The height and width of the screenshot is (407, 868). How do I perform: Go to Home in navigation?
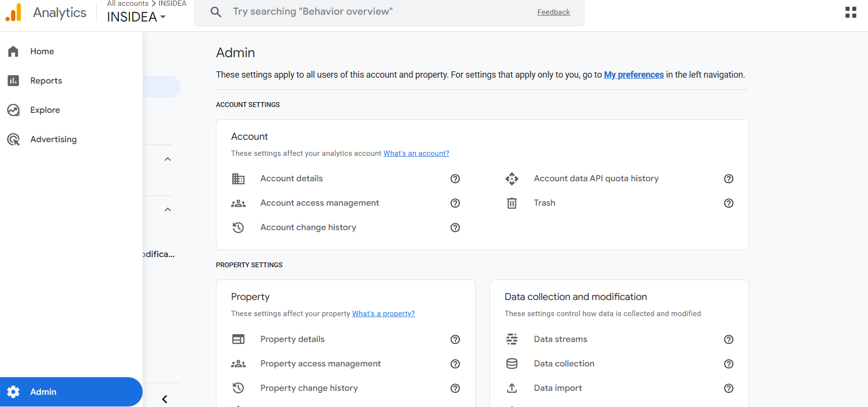pyautogui.click(x=71, y=51)
